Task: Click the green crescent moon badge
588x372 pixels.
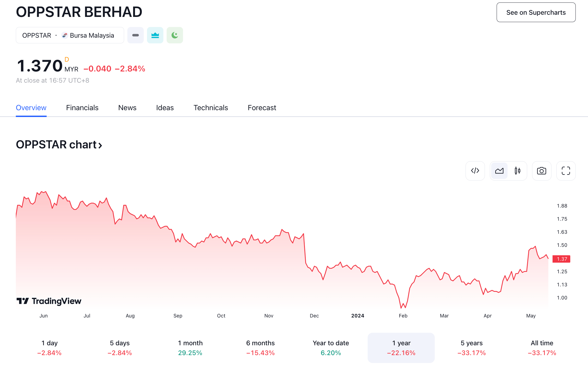Action: (175, 35)
